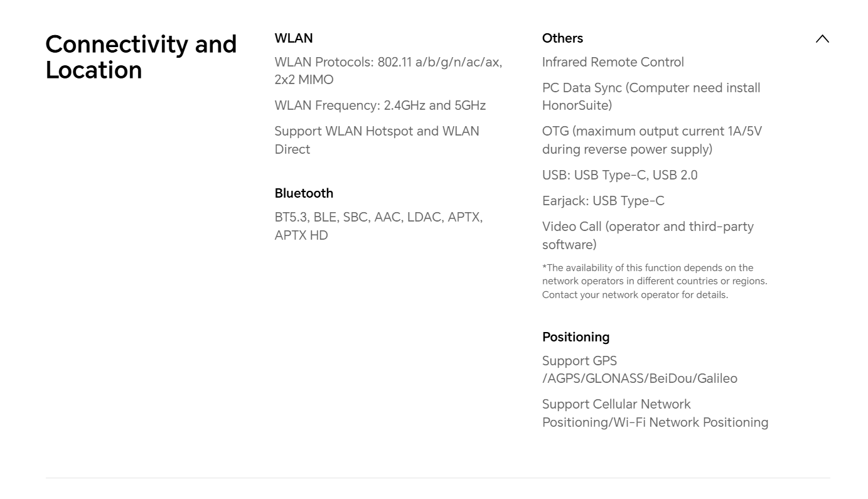The image size is (868, 499).
Task: Click the Infrared Remote Control entry
Action: point(613,62)
